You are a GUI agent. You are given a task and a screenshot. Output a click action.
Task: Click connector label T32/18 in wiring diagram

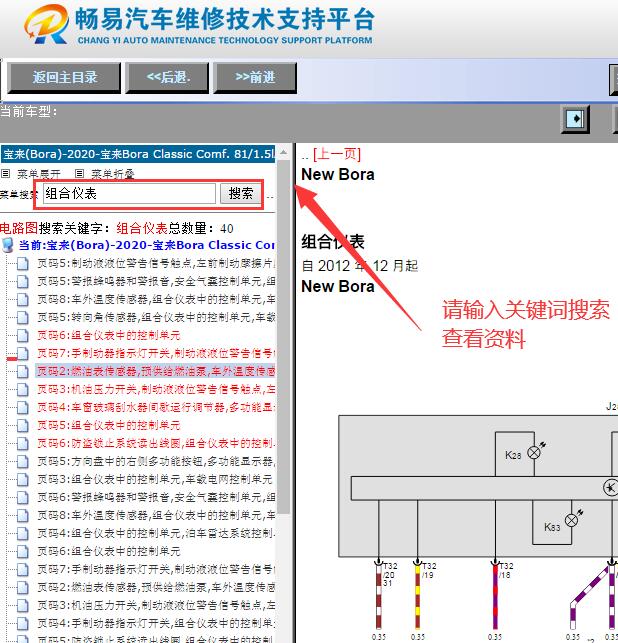(506, 570)
